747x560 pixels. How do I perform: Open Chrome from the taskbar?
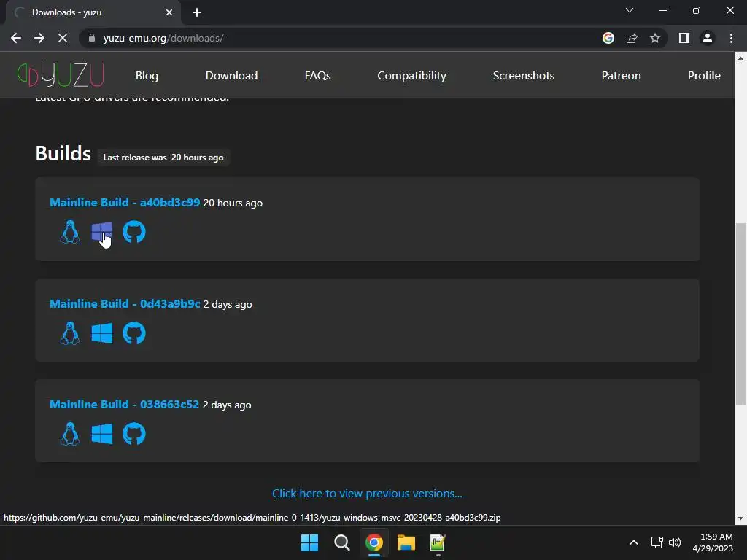tap(374, 542)
